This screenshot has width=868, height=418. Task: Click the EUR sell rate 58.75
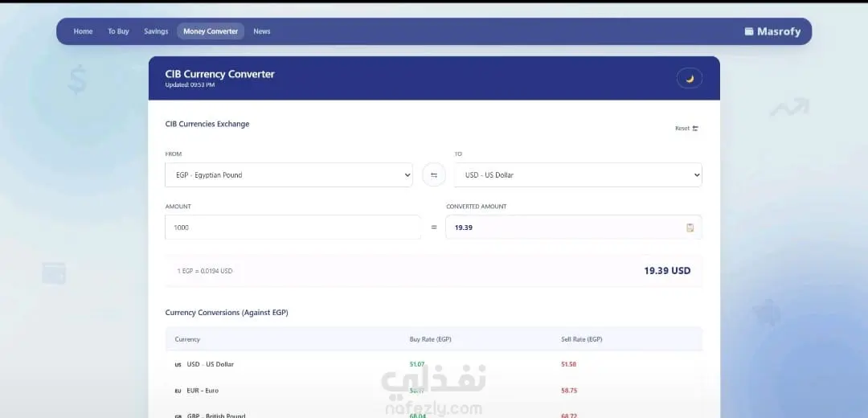569,391
